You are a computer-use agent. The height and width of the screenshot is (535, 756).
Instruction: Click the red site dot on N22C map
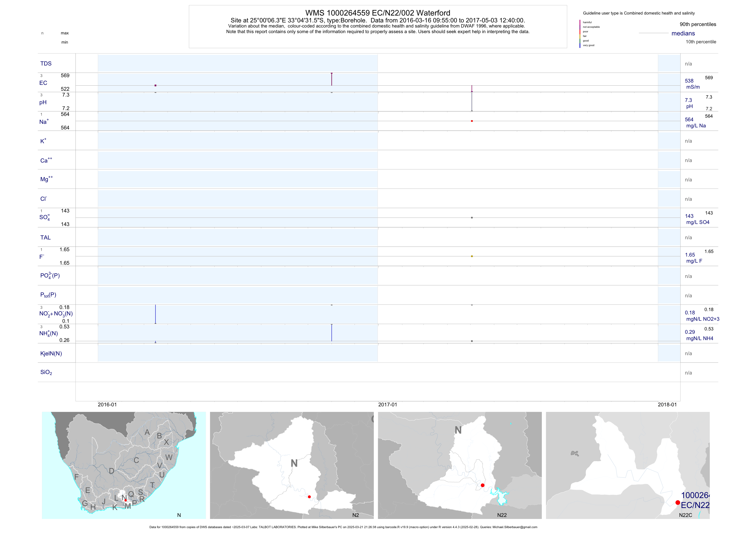pos(678,502)
